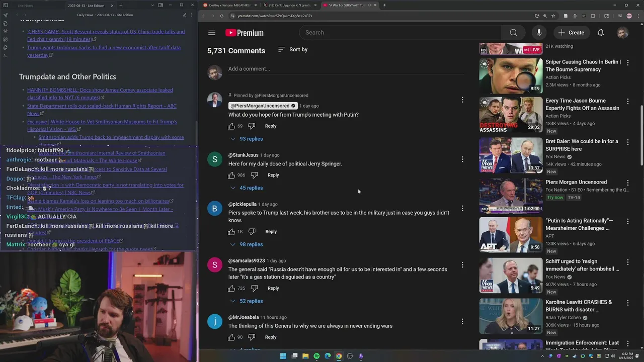This screenshot has height=362, width=644.
Task: Reload the YouTube page in Chrome
Action: coord(221,16)
